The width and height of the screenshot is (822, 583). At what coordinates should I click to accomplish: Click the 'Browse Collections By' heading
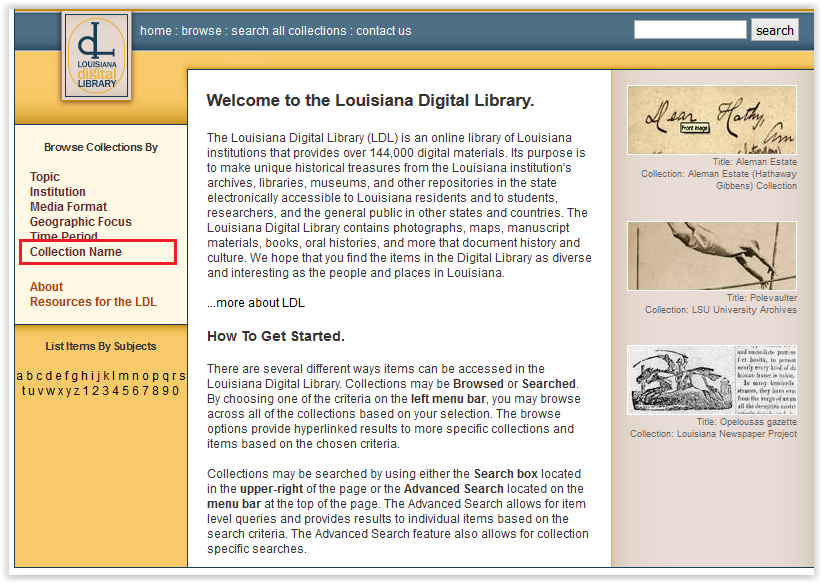(101, 147)
